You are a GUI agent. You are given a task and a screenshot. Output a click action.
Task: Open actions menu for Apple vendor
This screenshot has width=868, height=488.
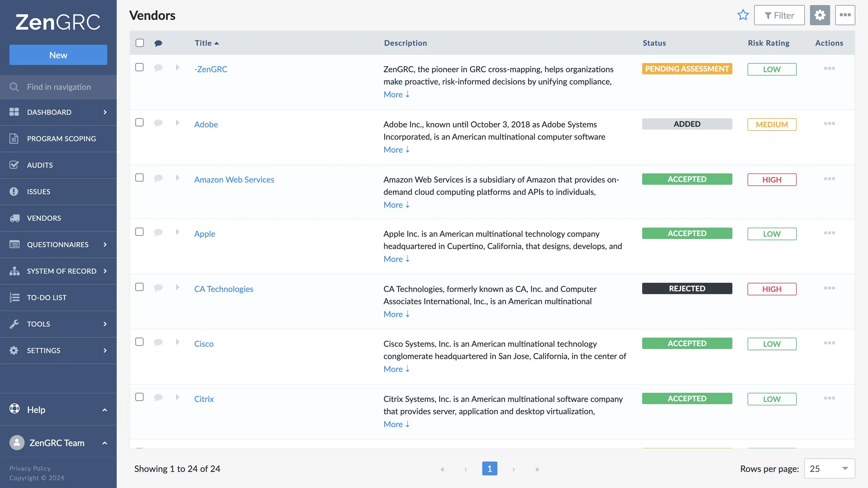pos(829,233)
